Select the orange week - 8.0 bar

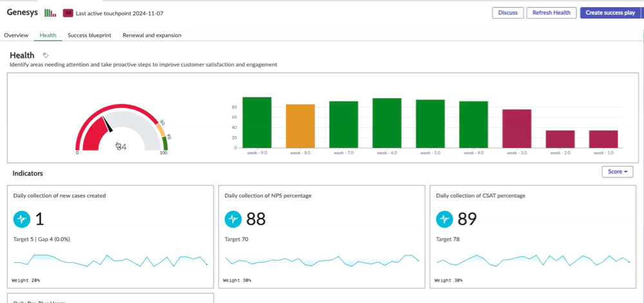300,126
